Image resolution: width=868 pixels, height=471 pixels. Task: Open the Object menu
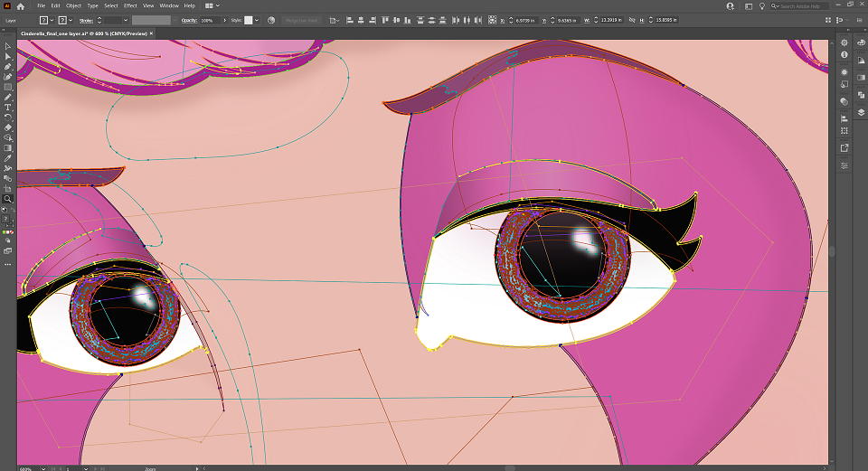point(73,5)
